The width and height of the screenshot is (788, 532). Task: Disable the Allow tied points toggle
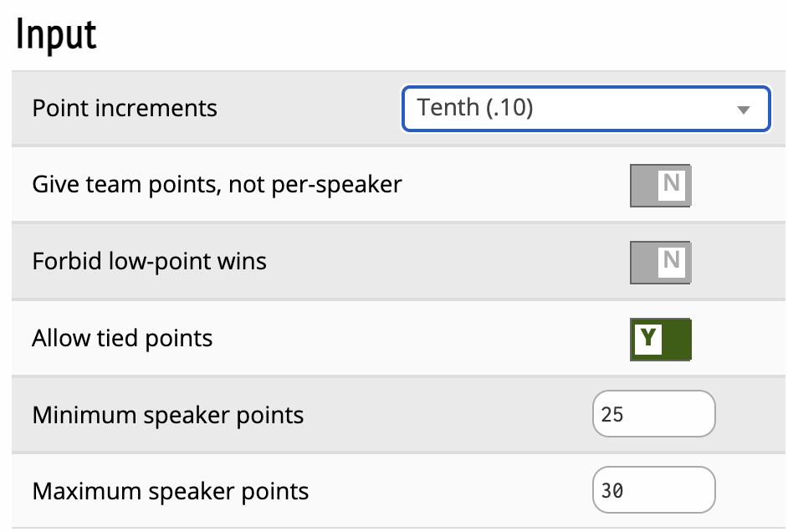(x=660, y=339)
